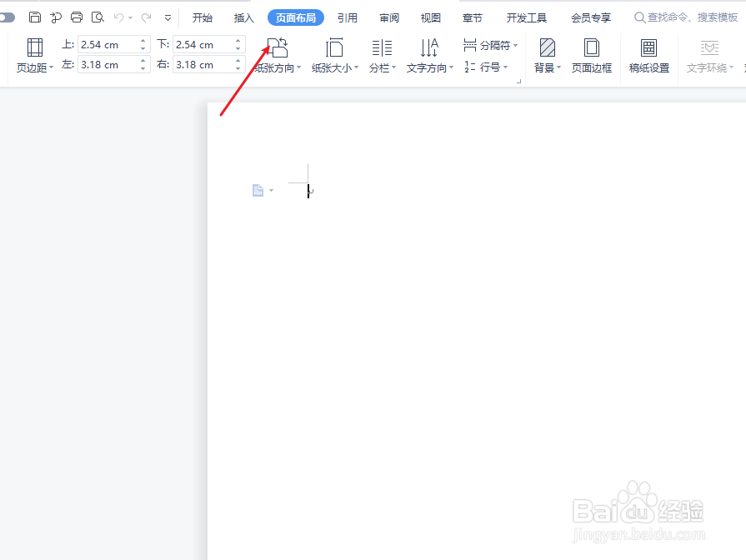Expand the quick access toolbar customization arrow
This screenshot has height=560, width=746.
(x=168, y=18)
